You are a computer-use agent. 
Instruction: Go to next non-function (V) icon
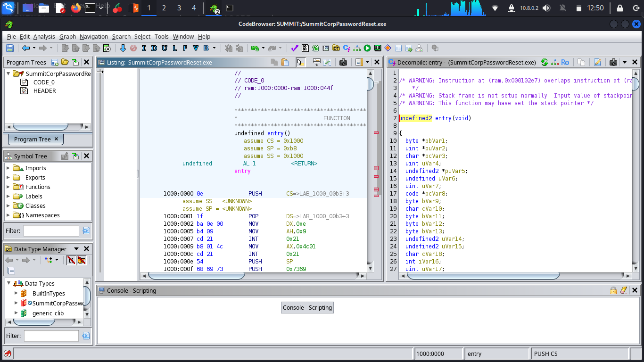pos(196,48)
